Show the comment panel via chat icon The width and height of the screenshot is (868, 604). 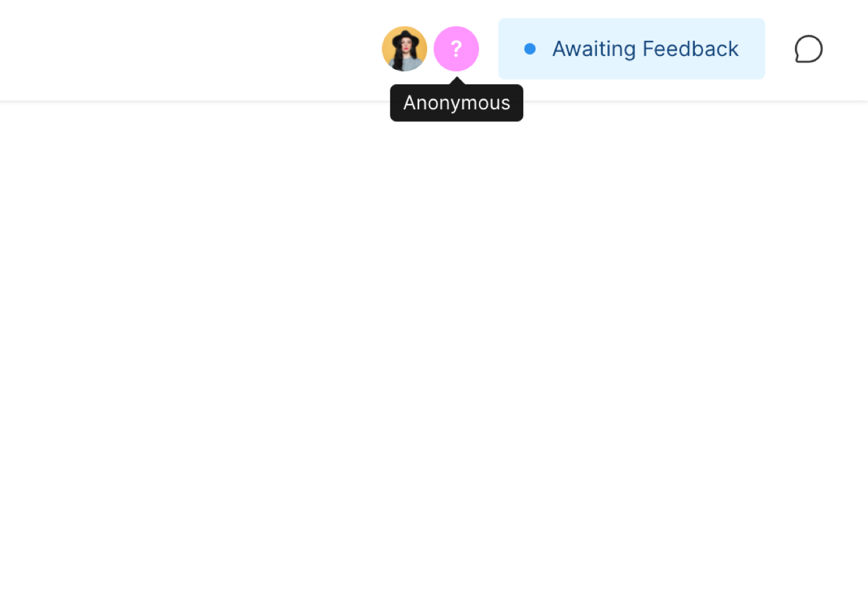pos(808,49)
